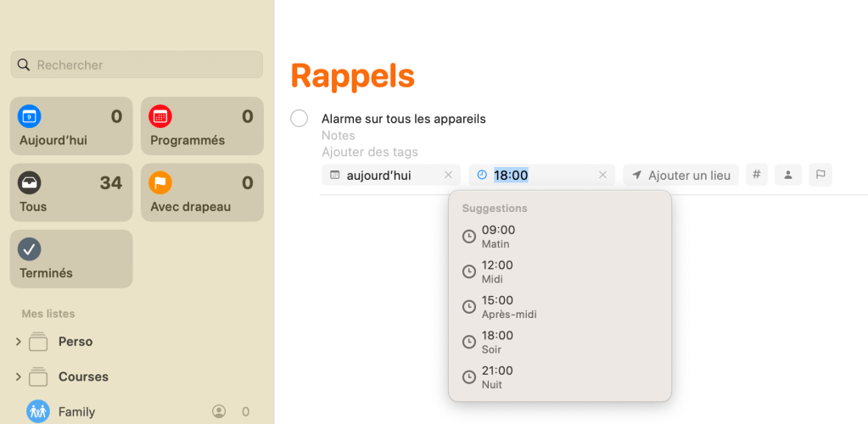Screen dimensions: 868x424
Task: Expand the Courses list group
Action: tap(19, 377)
